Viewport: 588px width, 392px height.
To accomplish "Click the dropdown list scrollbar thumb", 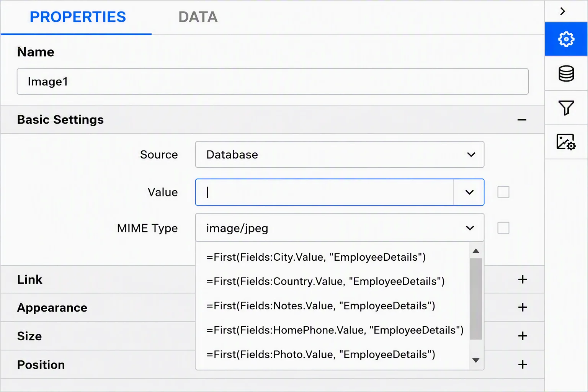I will point(476,299).
